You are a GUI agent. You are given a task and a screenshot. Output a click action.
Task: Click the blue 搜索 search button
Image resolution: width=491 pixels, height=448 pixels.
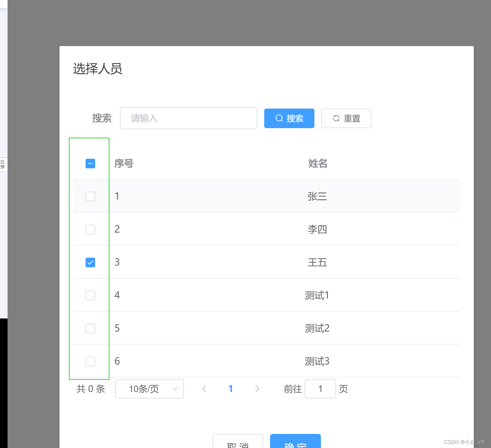(289, 118)
